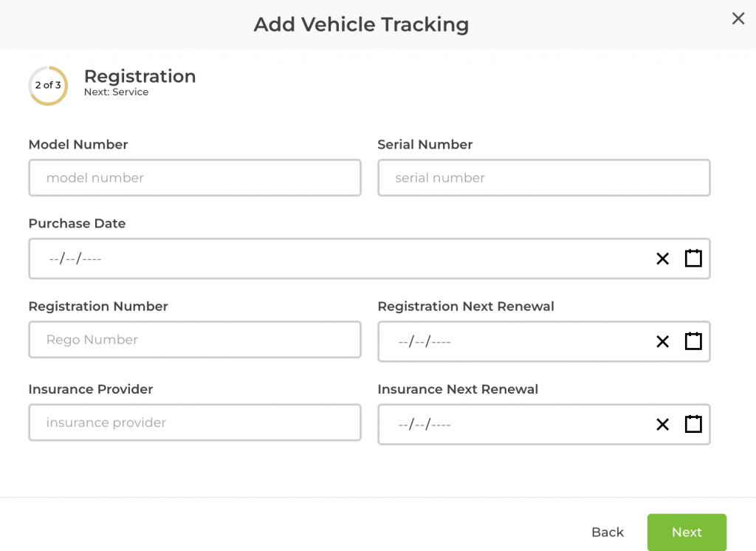Clear the Purchase Date value
756x551 pixels.
coord(662,259)
